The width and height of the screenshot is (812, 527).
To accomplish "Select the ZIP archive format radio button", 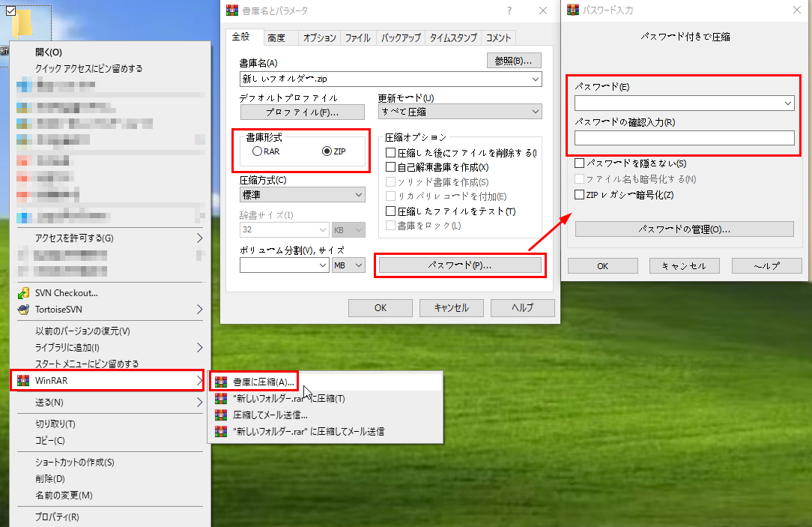I will pyautogui.click(x=327, y=151).
